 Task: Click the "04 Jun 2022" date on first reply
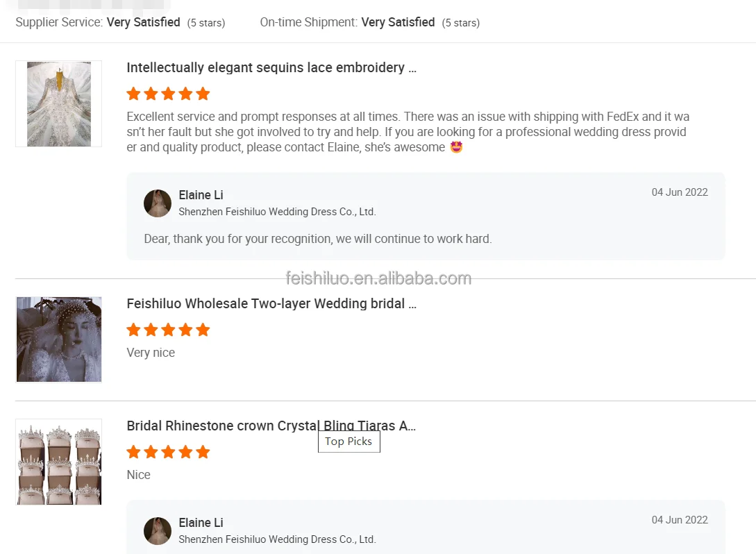[679, 192]
